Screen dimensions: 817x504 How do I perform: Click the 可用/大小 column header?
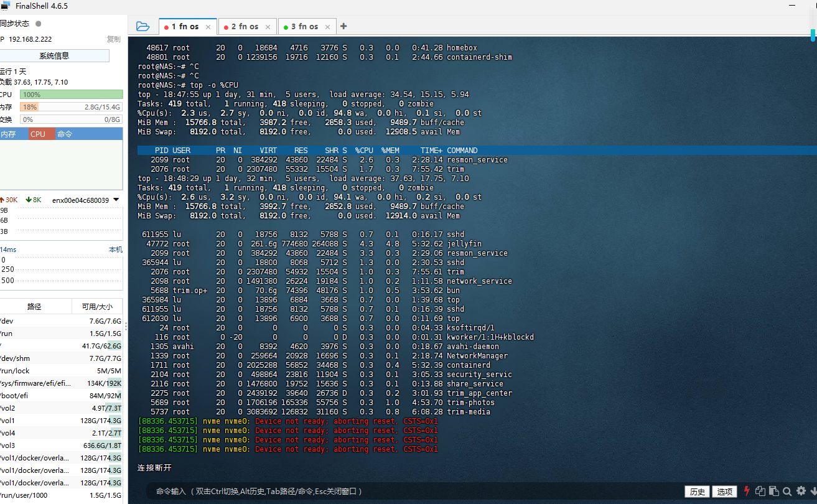coord(97,307)
